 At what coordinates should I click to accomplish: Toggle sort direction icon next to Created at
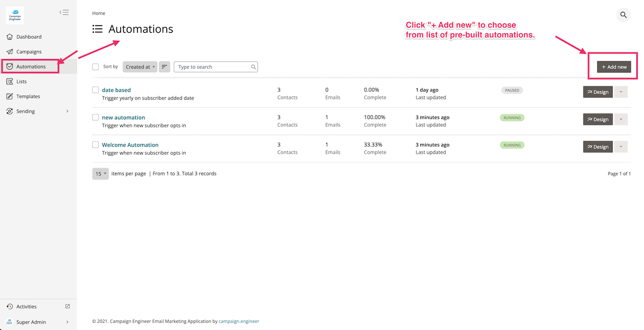click(164, 67)
